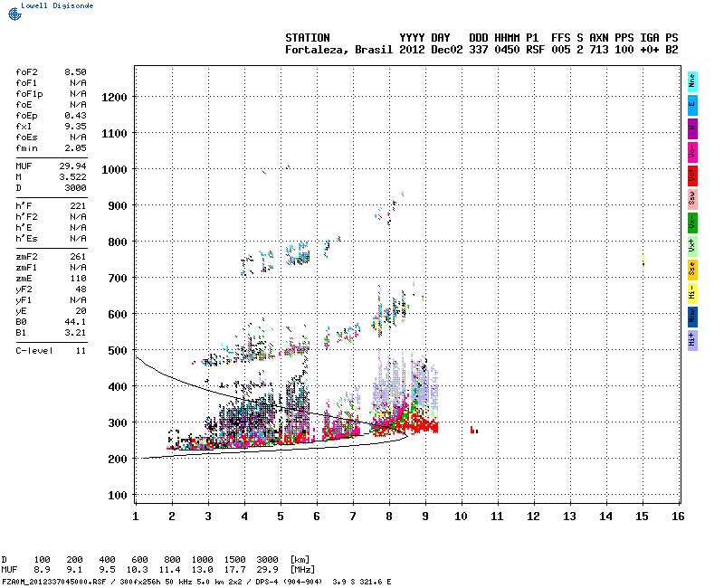Click the red echo trace near 10 MHz
The height and width of the screenshot is (588, 724).
pos(473,431)
